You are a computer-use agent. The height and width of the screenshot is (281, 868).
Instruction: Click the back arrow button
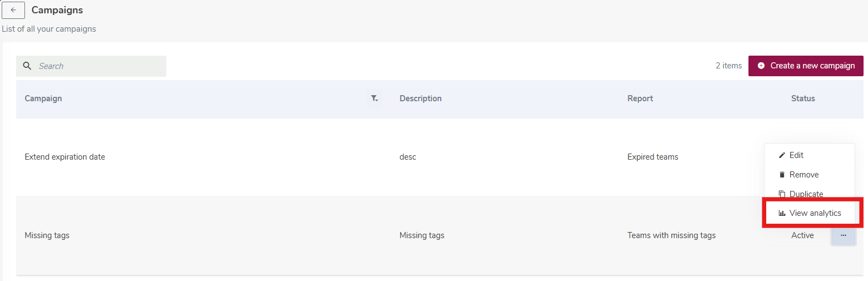point(13,10)
